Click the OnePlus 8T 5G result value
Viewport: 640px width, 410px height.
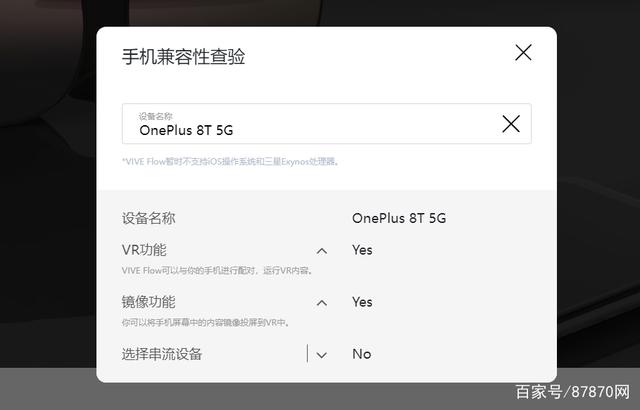[x=399, y=218]
